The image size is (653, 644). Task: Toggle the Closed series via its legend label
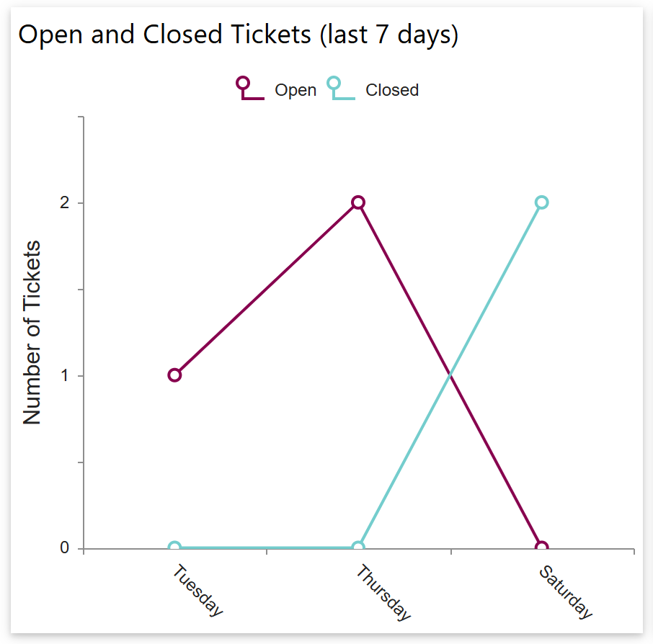click(x=392, y=90)
